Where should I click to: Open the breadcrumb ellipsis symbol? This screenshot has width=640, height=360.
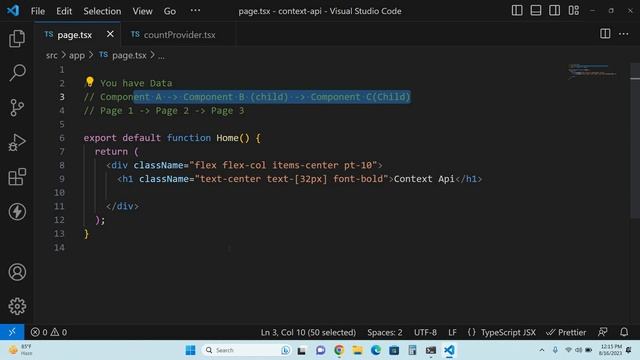[162, 56]
